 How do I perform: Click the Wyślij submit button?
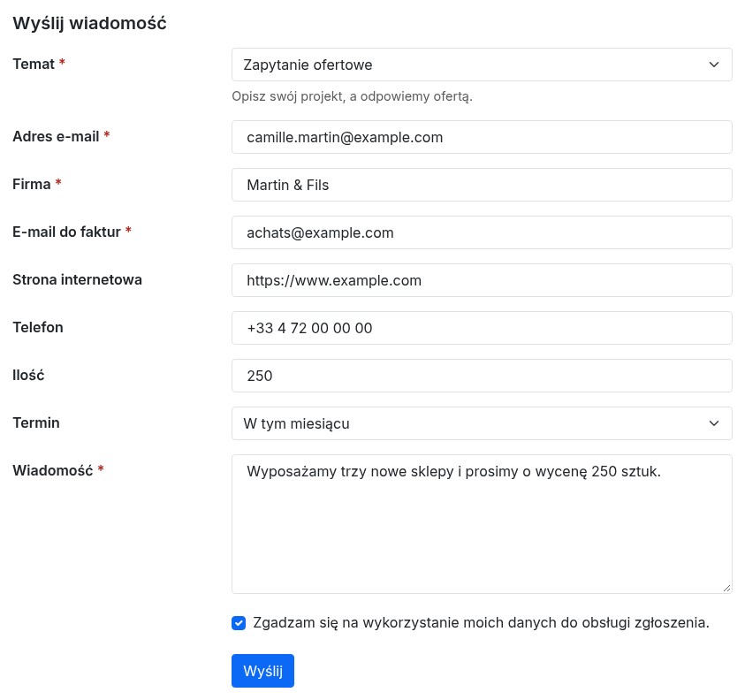click(262, 671)
